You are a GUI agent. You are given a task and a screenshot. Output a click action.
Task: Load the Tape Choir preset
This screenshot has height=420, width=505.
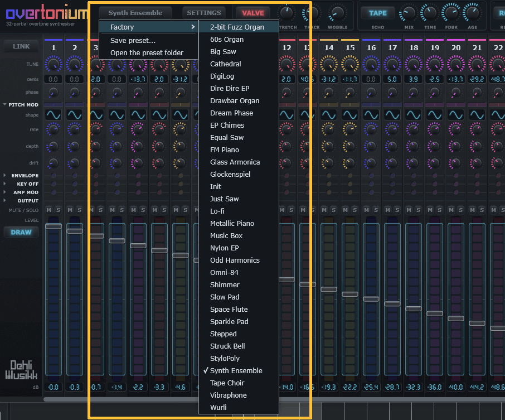pyautogui.click(x=239, y=383)
